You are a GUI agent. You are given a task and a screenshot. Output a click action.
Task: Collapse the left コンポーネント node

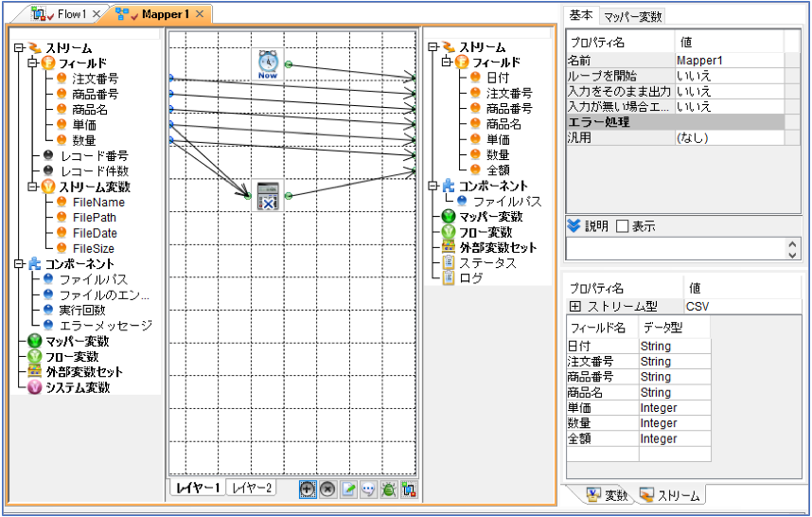click(20, 263)
